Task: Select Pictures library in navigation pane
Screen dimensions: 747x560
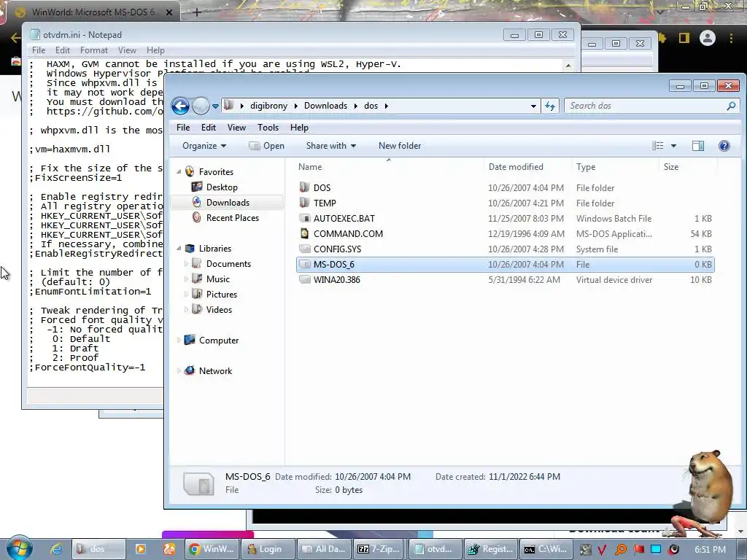Action: (x=222, y=295)
